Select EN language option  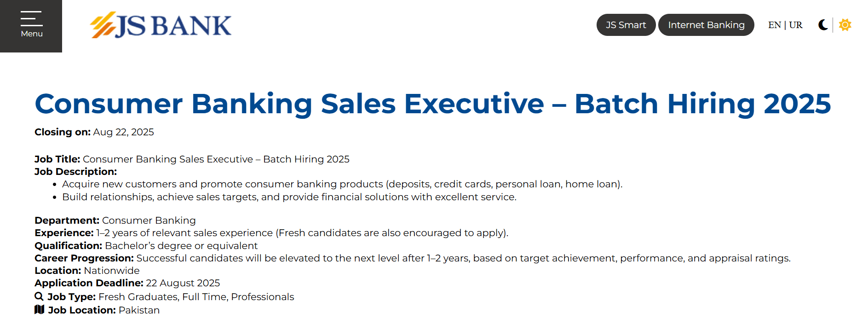point(774,25)
